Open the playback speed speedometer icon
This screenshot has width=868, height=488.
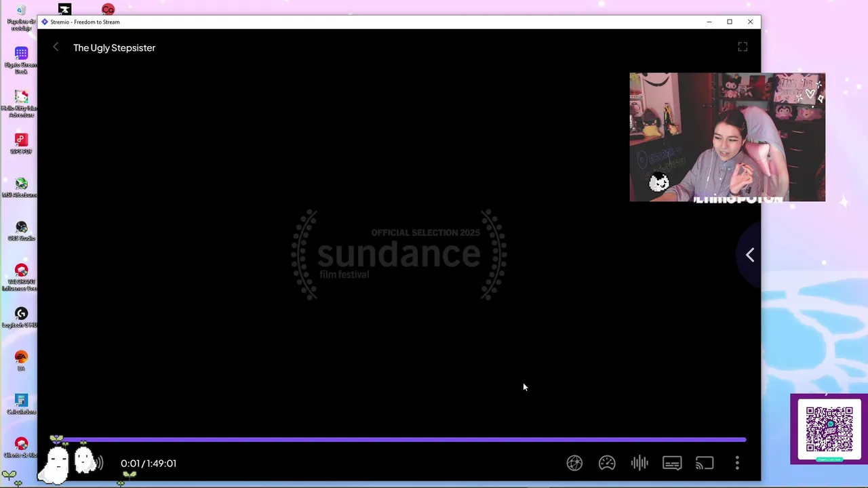click(607, 463)
